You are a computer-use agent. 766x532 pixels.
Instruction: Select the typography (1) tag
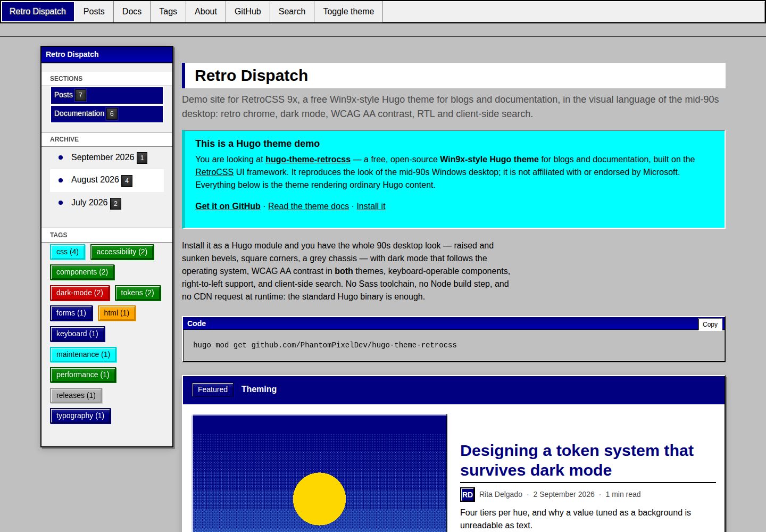[x=80, y=416]
